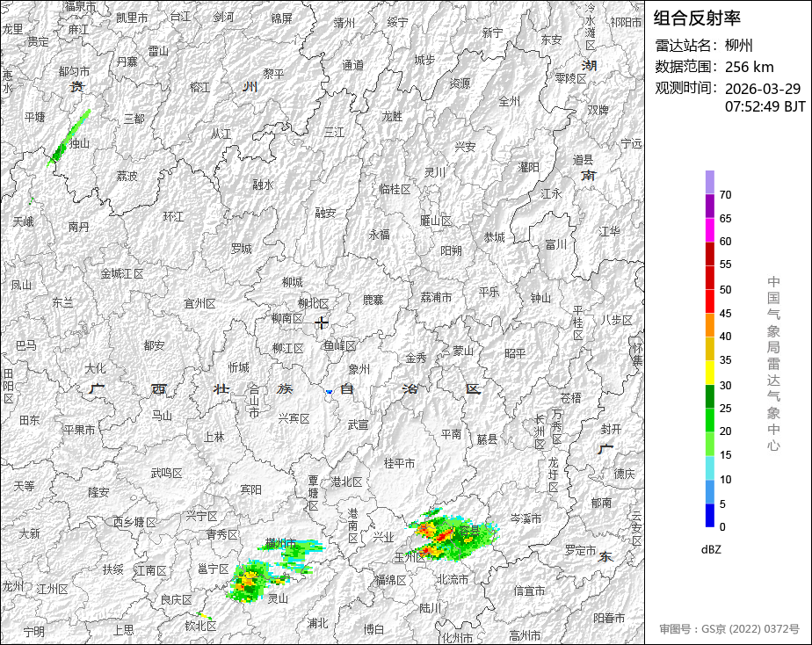Click the 桂平市 map label
The image size is (812, 645).
pyautogui.click(x=399, y=463)
